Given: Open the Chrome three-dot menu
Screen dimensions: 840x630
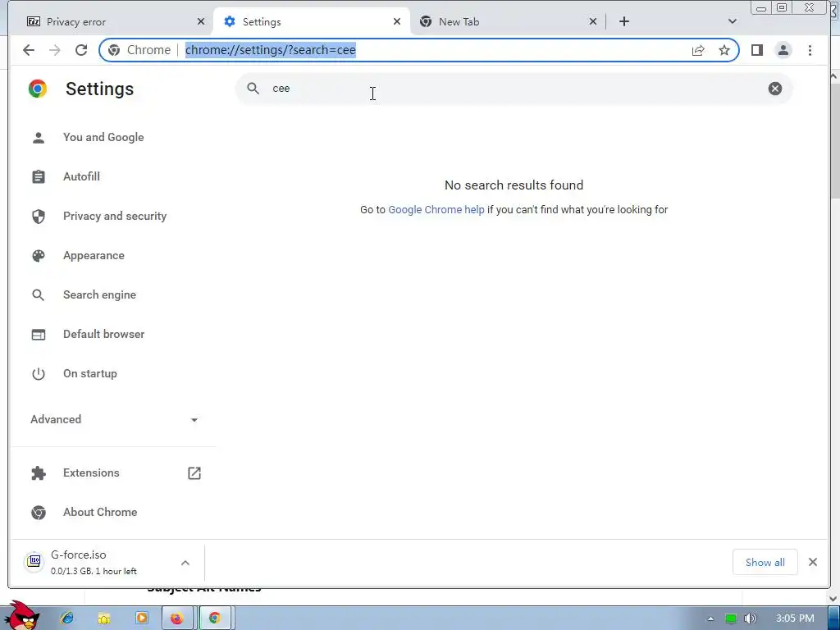Looking at the screenshot, I should point(810,50).
